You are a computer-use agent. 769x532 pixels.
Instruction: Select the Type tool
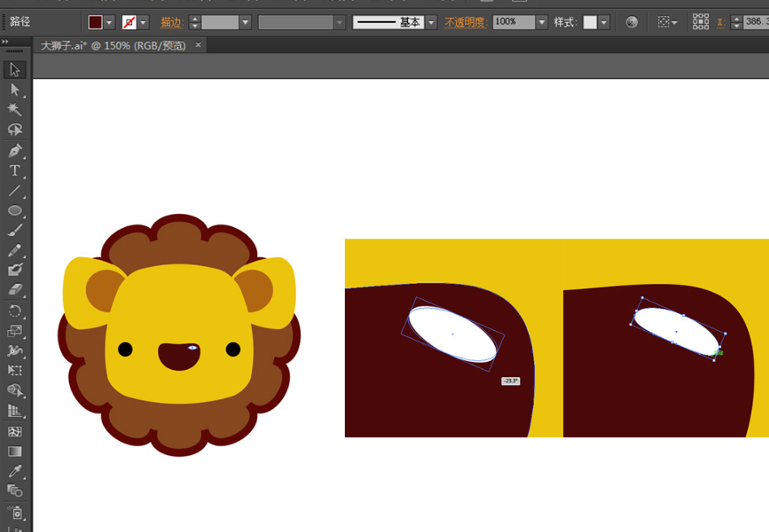(x=15, y=171)
